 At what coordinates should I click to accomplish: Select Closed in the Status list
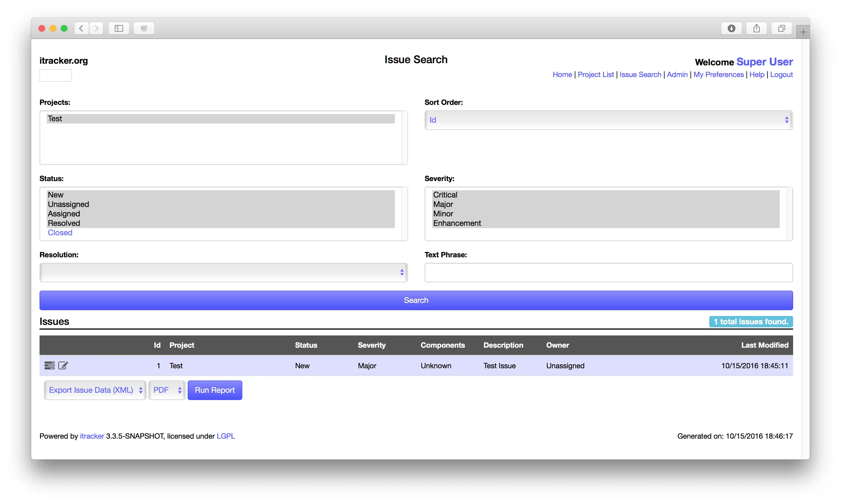point(60,233)
